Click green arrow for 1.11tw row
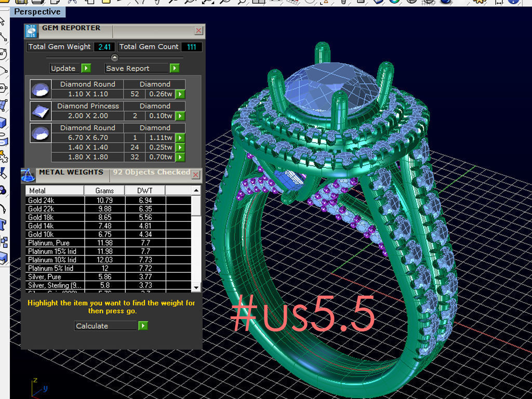The height and width of the screenshot is (399, 532). pos(180,137)
